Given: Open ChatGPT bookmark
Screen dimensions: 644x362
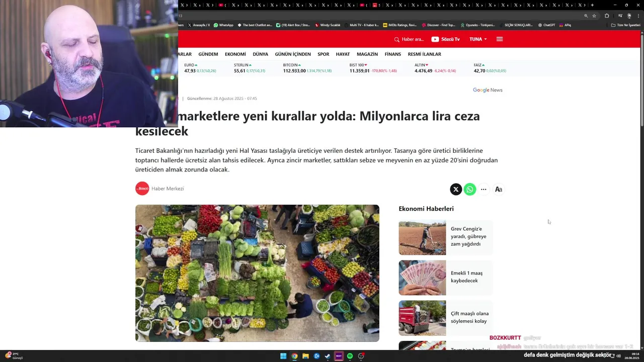Looking at the screenshot, I should point(546,25).
